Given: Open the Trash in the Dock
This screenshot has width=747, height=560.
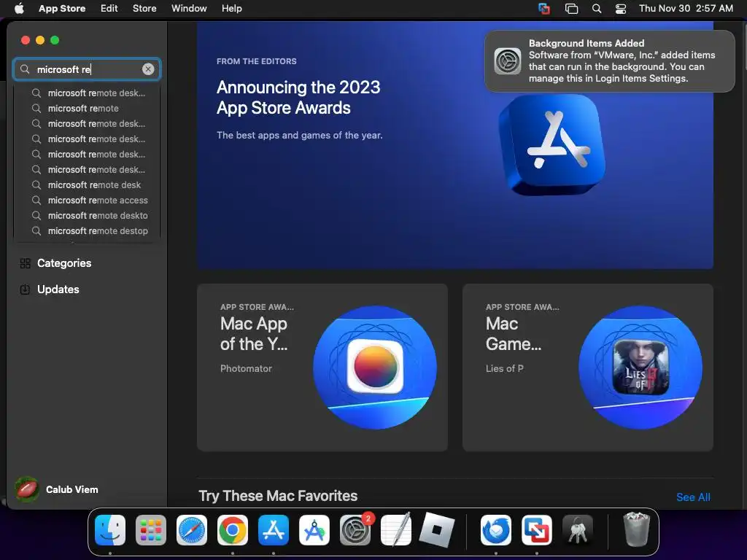Looking at the screenshot, I should coord(636,529).
